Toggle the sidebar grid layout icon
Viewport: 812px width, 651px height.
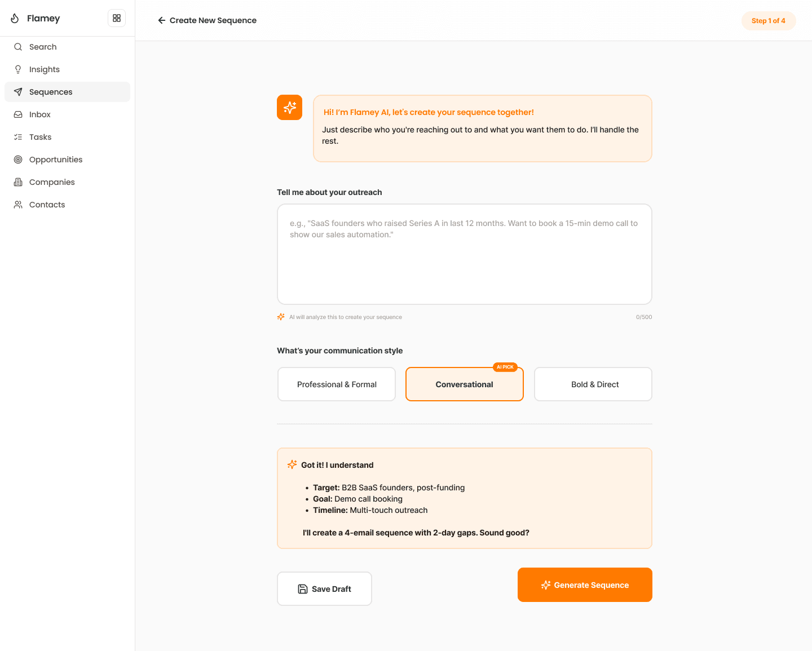click(x=117, y=18)
